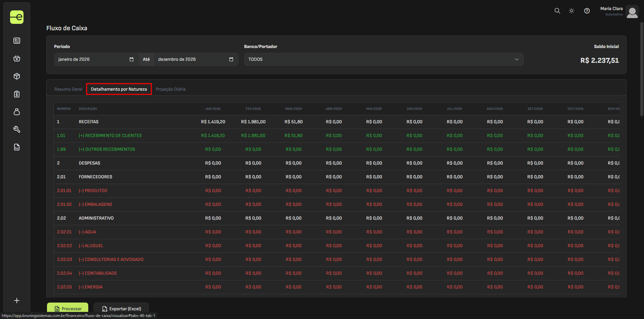The width and height of the screenshot is (644, 319).
Task: Open the reports document sidebar icon
Action: pos(17,147)
